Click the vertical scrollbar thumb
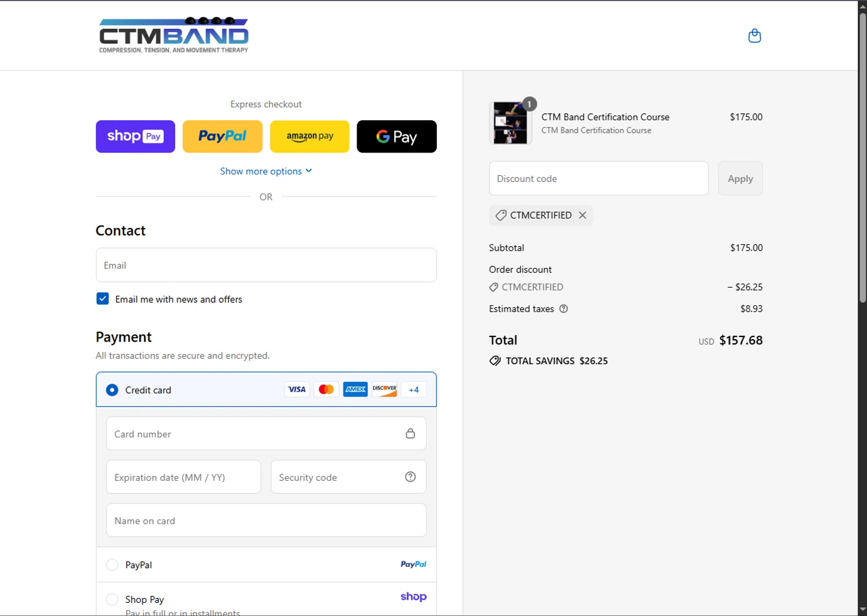 click(862, 157)
